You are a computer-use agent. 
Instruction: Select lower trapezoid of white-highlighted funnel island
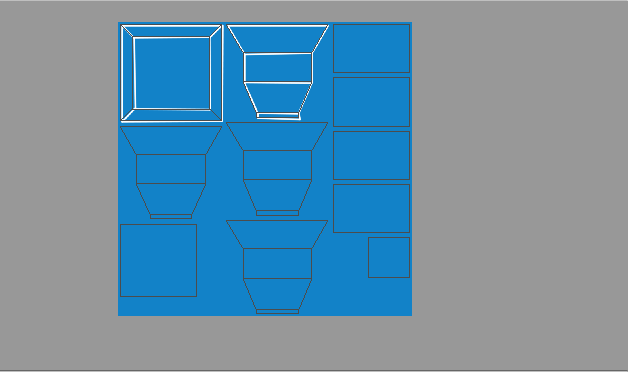tap(278, 98)
